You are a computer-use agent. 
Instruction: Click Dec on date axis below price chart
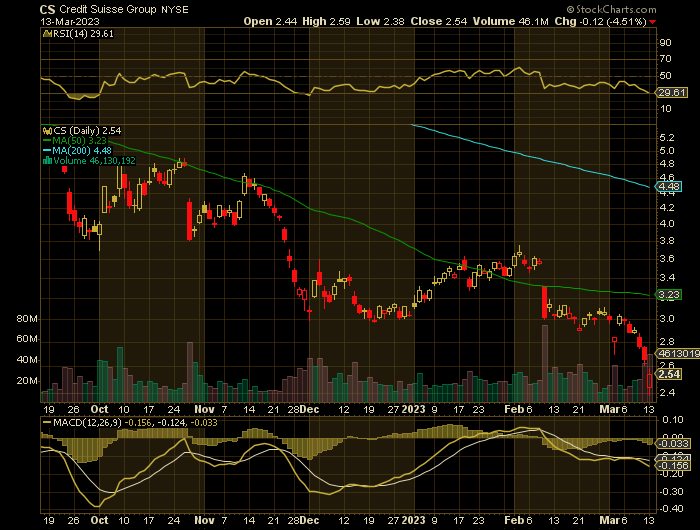pyautogui.click(x=309, y=409)
